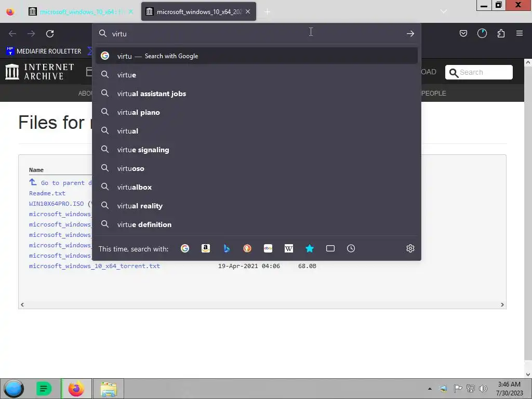Click the 'Name' column header
The image size is (532, 399).
tap(36, 170)
